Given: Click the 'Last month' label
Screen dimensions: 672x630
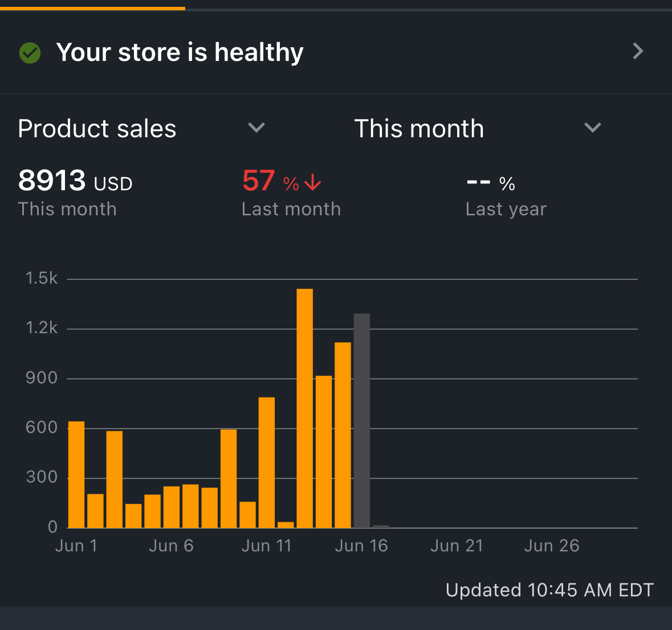Looking at the screenshot, I should coord(291,209).
